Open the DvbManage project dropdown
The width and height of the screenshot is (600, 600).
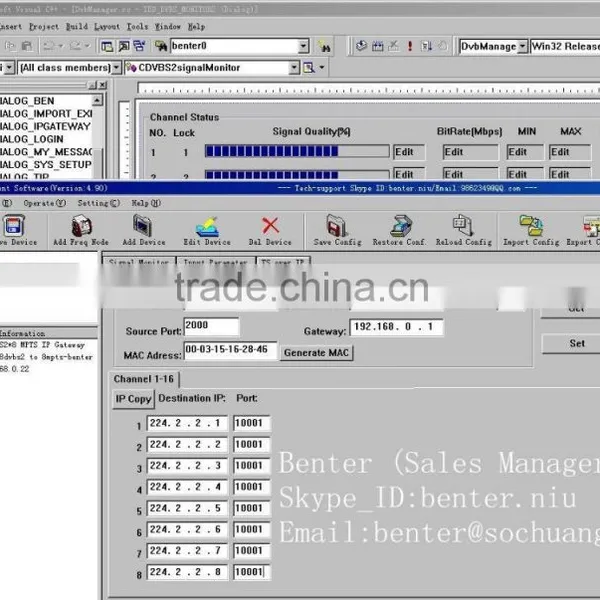[523, 46]
